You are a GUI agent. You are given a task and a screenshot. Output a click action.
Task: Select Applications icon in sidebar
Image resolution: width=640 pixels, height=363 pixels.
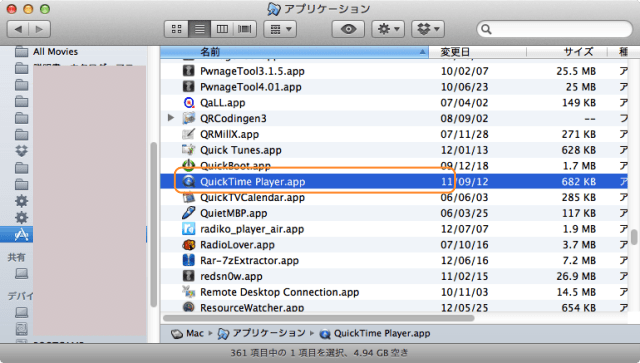(x=21, y=234)
